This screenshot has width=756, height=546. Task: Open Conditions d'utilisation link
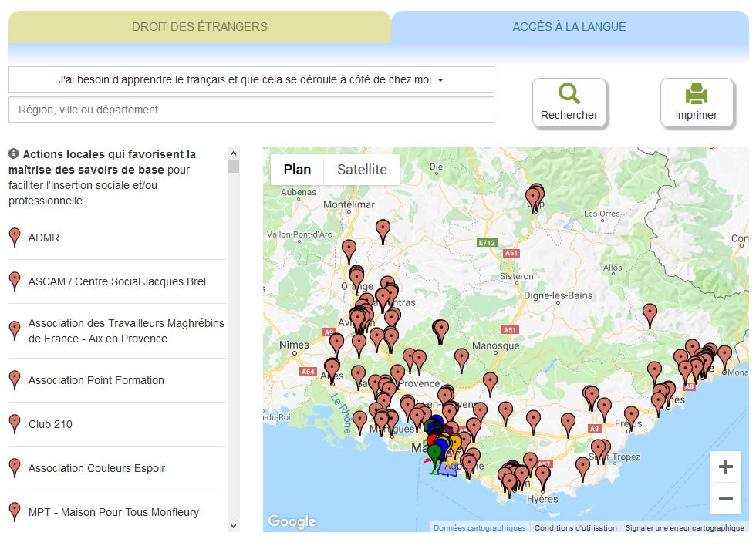[x=575, y=527]
